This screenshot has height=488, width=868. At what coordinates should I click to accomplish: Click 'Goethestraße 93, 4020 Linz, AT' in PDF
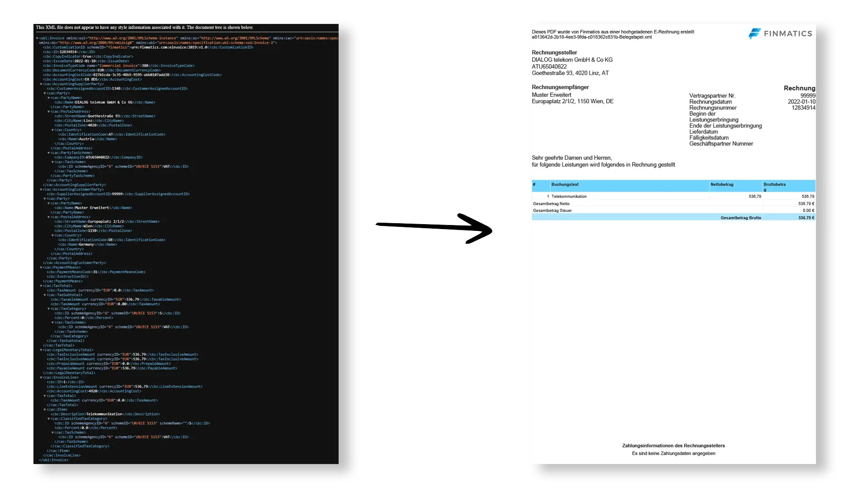click(570, 73)
